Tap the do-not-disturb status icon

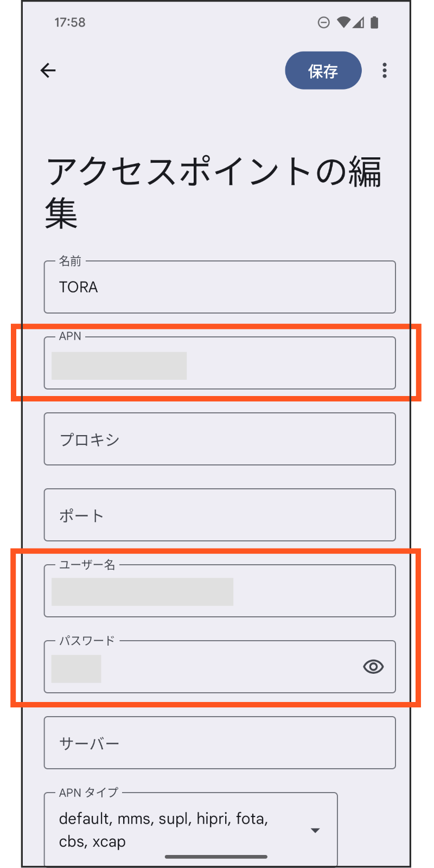(324, 22)
